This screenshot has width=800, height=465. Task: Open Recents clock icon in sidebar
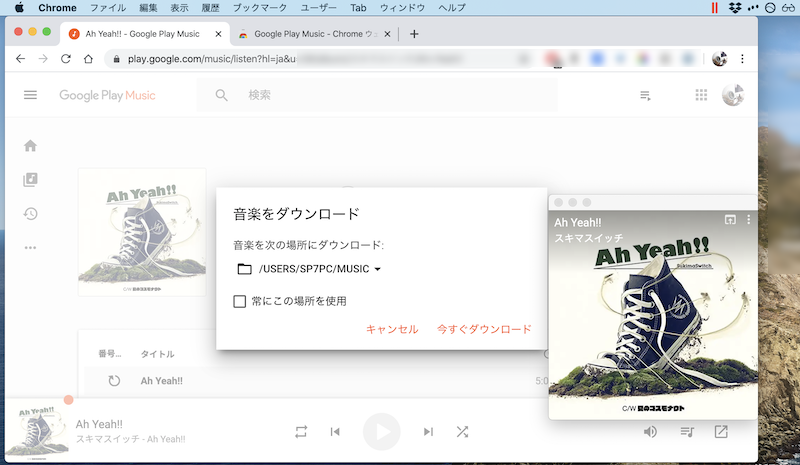30,214
